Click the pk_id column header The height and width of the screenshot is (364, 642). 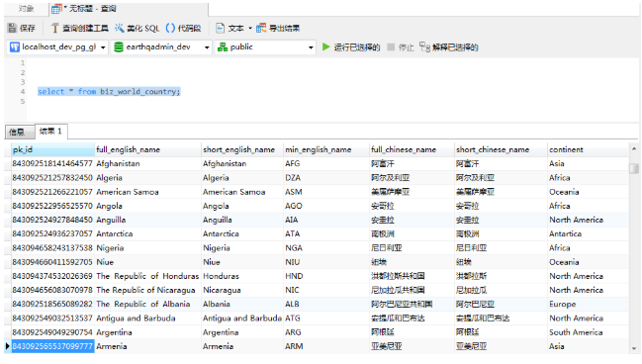(x=52, y=150)
